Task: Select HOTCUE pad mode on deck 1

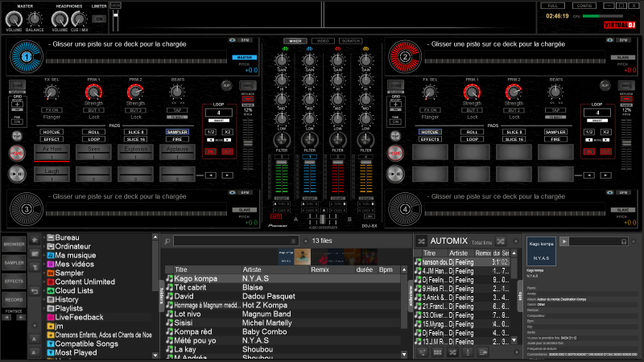Action: point(52,132)
